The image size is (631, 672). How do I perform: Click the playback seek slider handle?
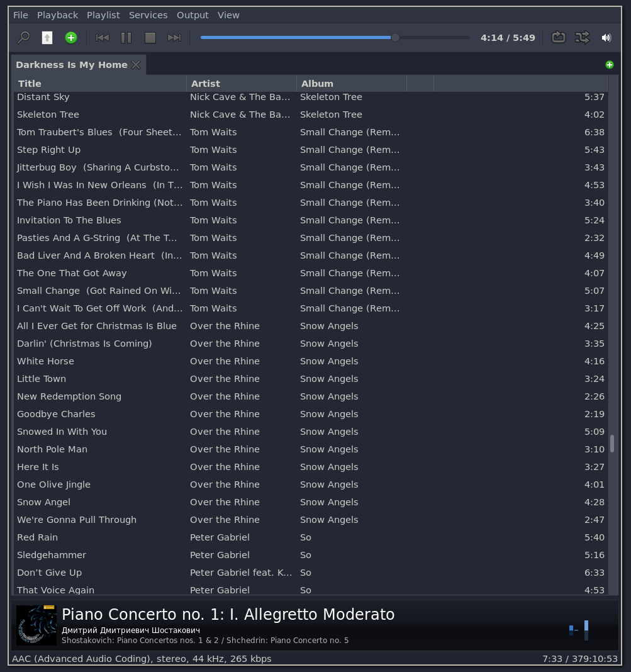[395, 38]
